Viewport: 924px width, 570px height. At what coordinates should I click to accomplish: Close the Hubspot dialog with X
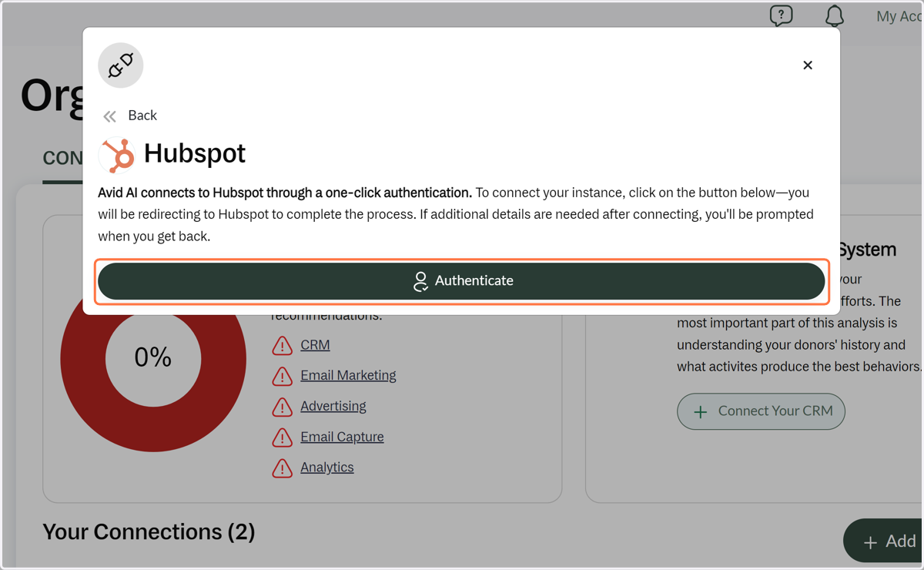(808, 65)
